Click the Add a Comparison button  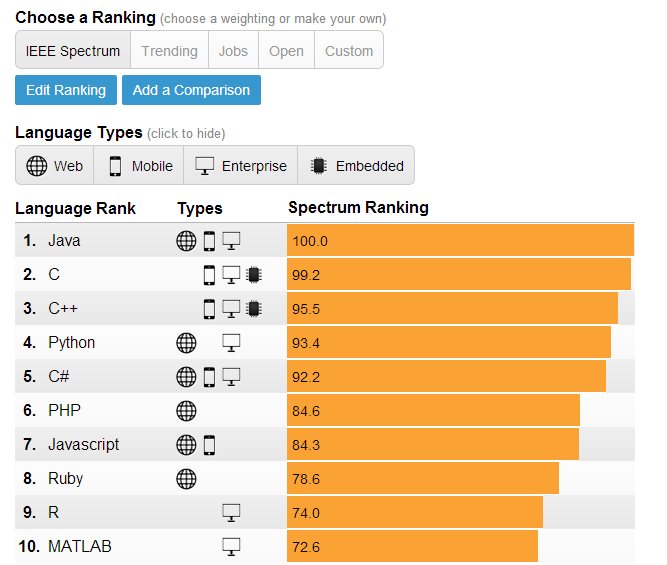191,90
